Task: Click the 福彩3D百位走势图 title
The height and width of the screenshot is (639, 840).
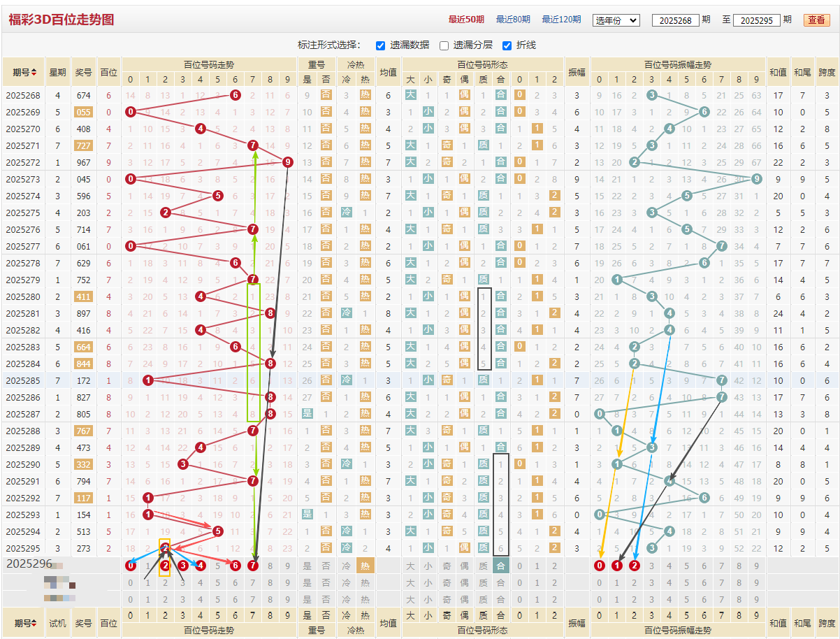Action: [x=61, y=20]
